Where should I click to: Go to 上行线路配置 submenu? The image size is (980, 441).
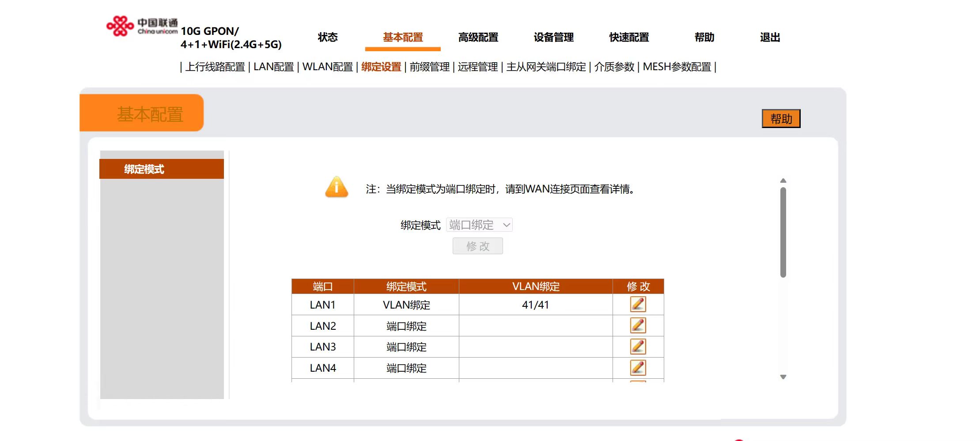pyautogui.click(x=215, y=67)
